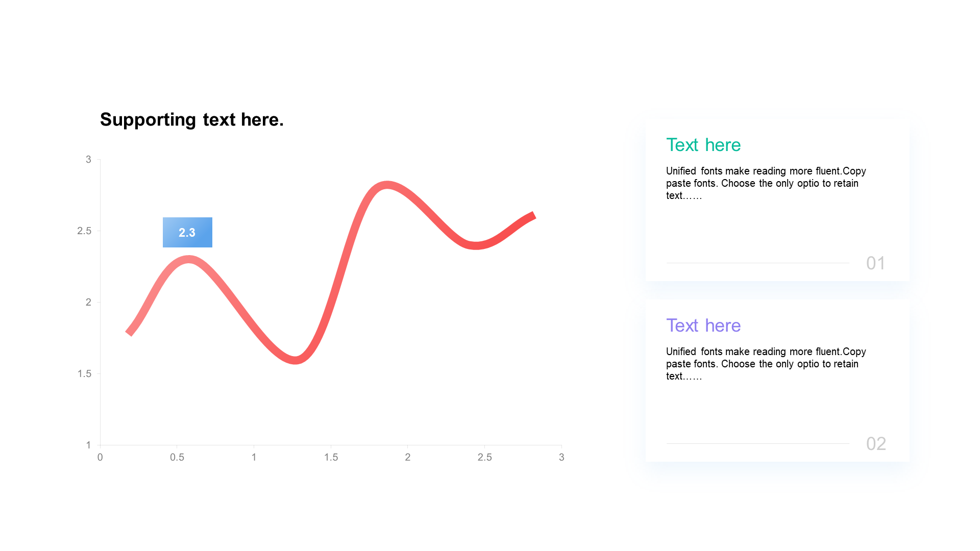Click the paragraph in the first card
This screenshot has width=980, height=551.
pyautogui.click(x=766, y=183)
